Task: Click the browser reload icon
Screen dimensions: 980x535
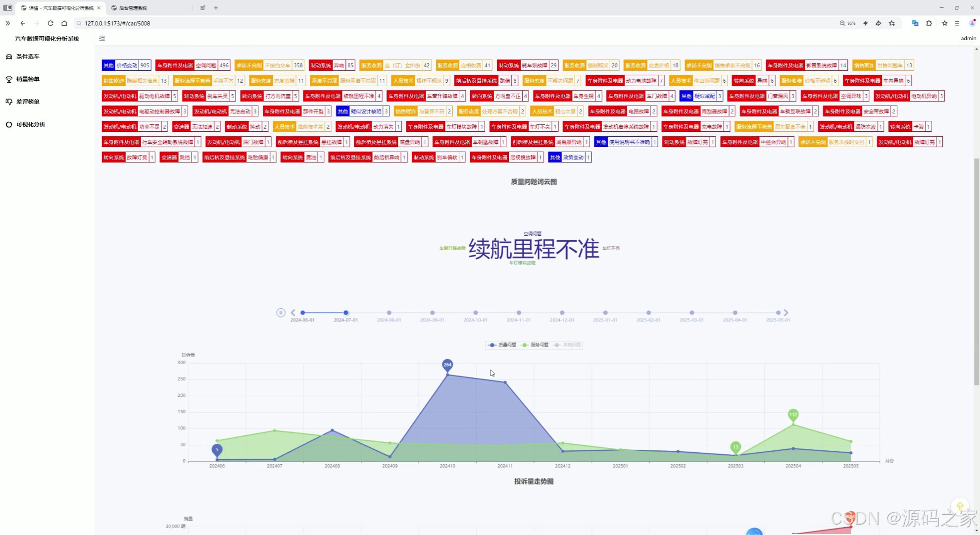Action: (x=50, y=23)
